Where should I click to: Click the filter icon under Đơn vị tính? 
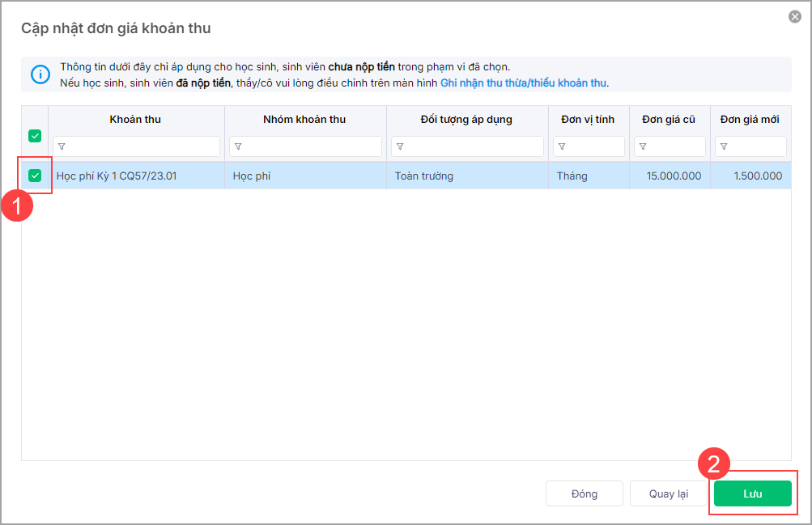tap(563, 146)
